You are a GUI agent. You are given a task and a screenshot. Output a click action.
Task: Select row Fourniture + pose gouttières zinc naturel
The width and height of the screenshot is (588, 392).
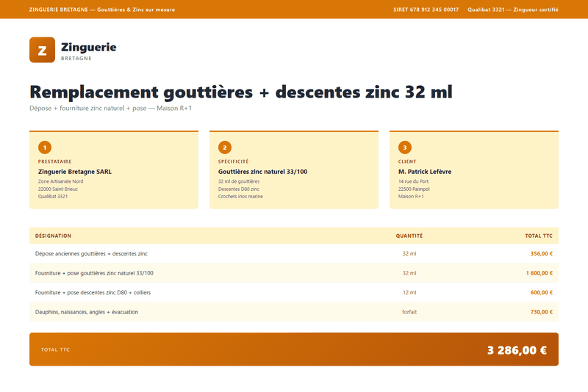(x=294, y=273)
